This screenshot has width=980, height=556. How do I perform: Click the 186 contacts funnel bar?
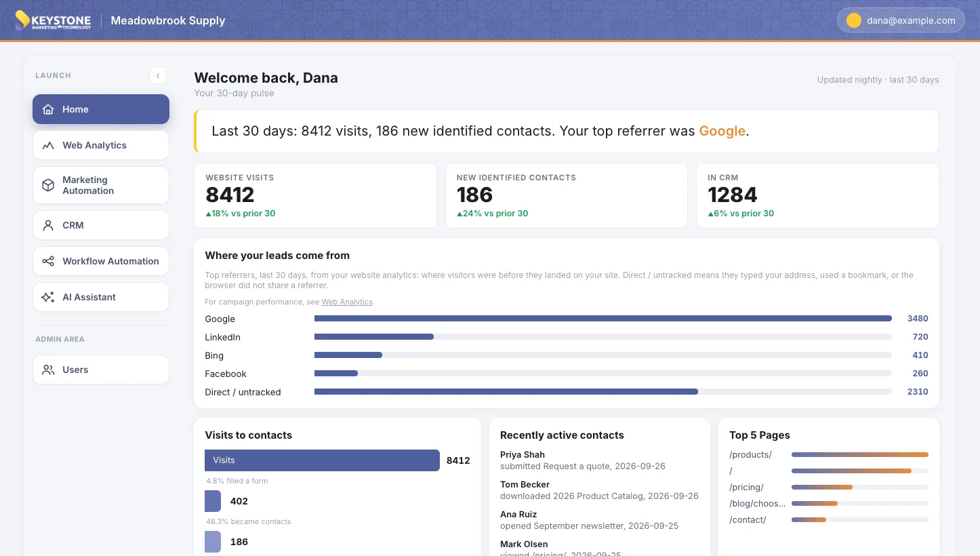(x=213, y=542)
